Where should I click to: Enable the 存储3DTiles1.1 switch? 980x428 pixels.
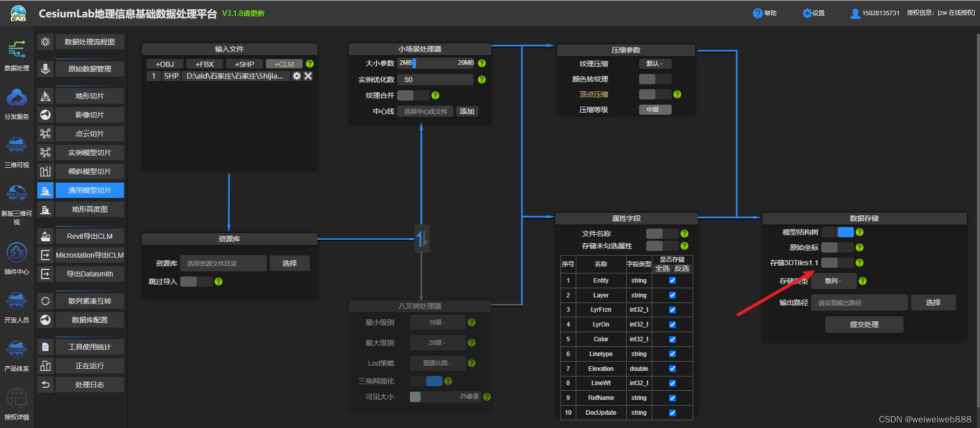838,263
